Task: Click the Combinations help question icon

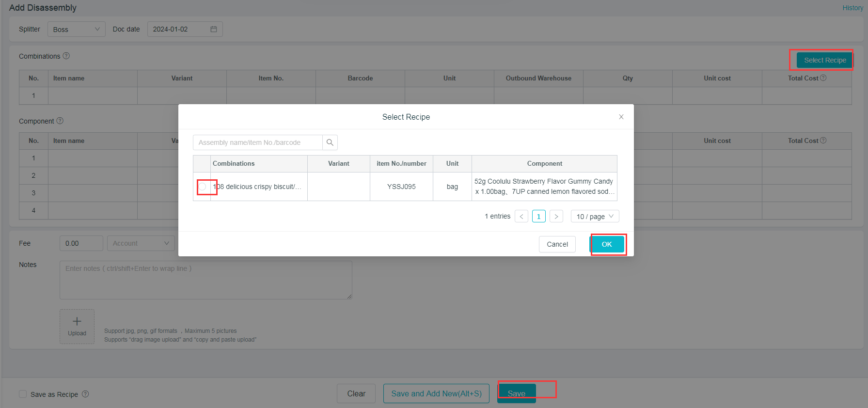Action: pos(66,56)
